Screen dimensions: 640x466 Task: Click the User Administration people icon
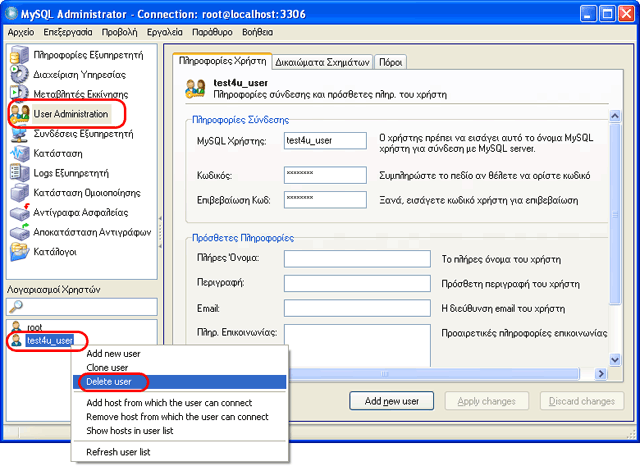click(20, 114)
